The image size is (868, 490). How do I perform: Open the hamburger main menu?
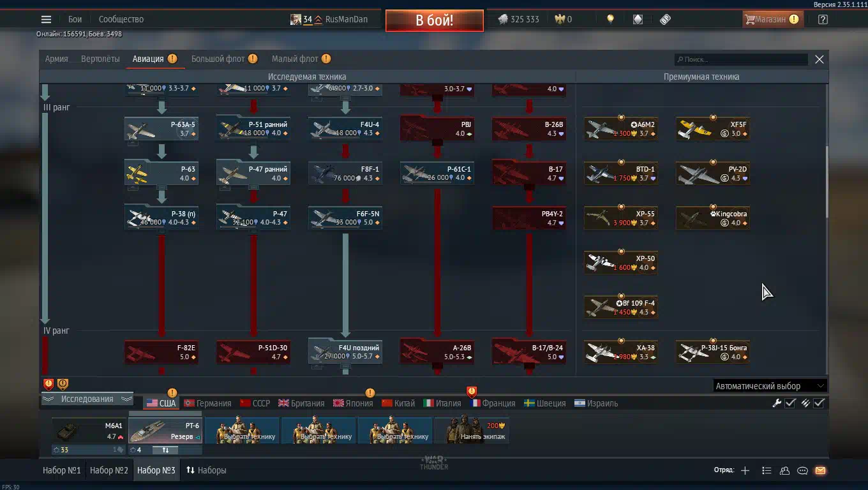coord(46,19)
